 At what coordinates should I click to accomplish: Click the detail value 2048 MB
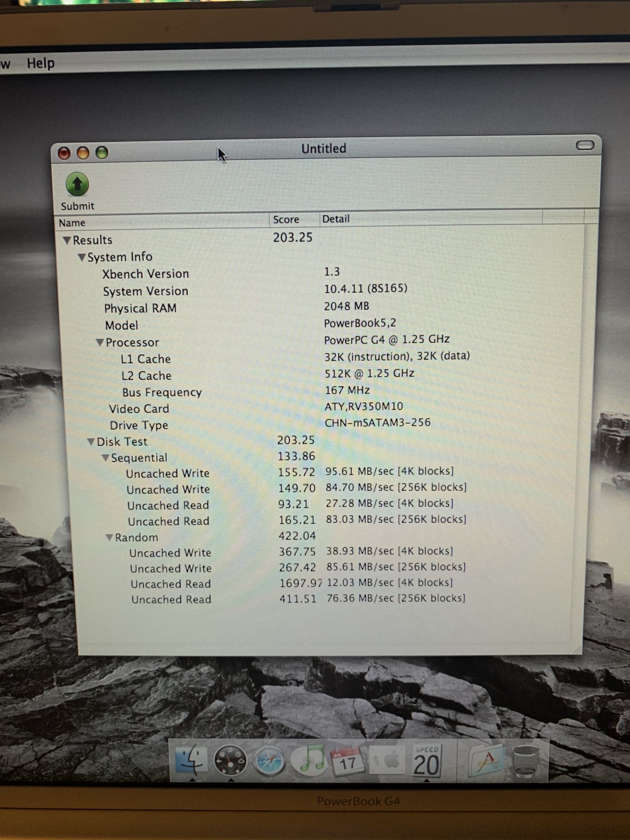(x=346, y=306)
